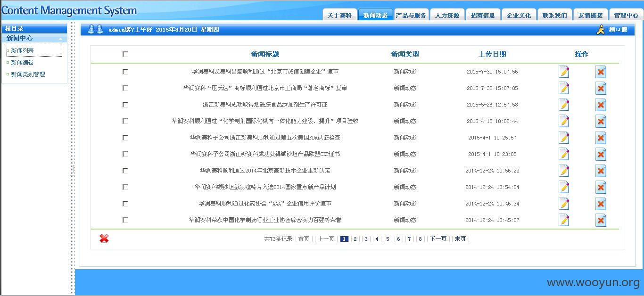This screenshot has height=296, width=644.
Task: Edit the news row dated 2014-12-24 10:45:07
Action: click(x=564, y=220)
